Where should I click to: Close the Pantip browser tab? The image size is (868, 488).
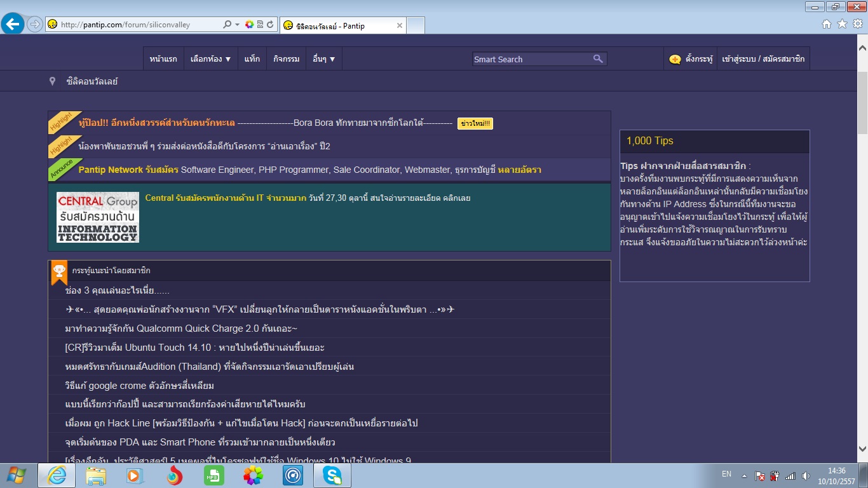(x=399, y=25)
